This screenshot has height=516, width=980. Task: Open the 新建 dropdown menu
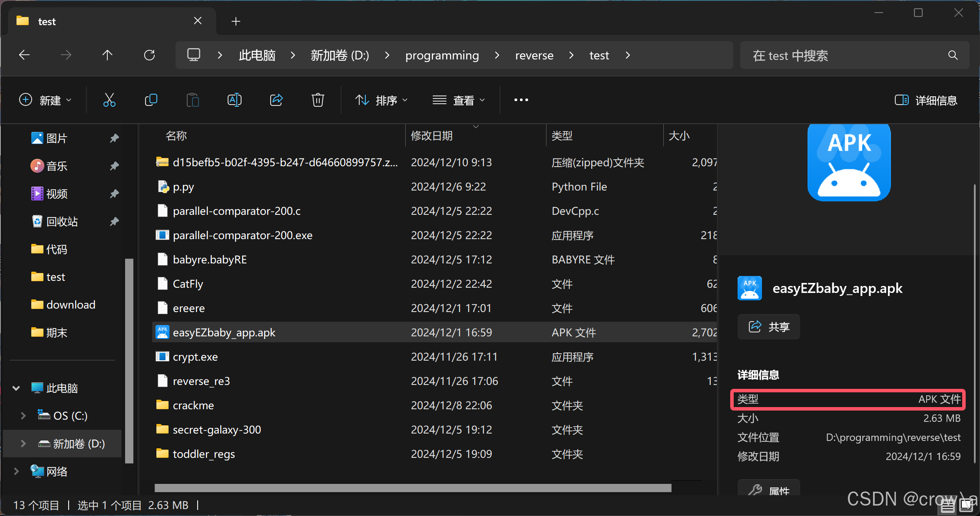(x=45, y=100)
